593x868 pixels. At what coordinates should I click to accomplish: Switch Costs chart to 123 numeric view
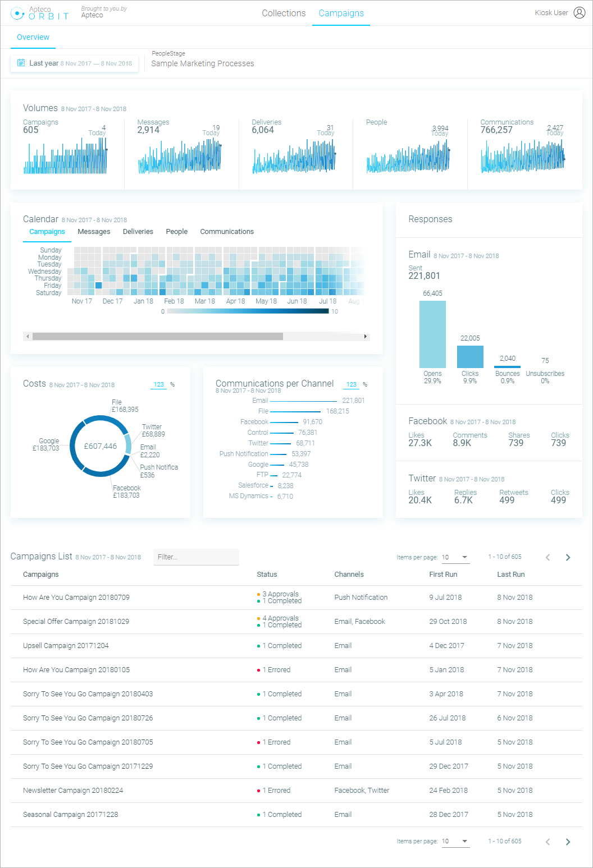coord(159,384)
